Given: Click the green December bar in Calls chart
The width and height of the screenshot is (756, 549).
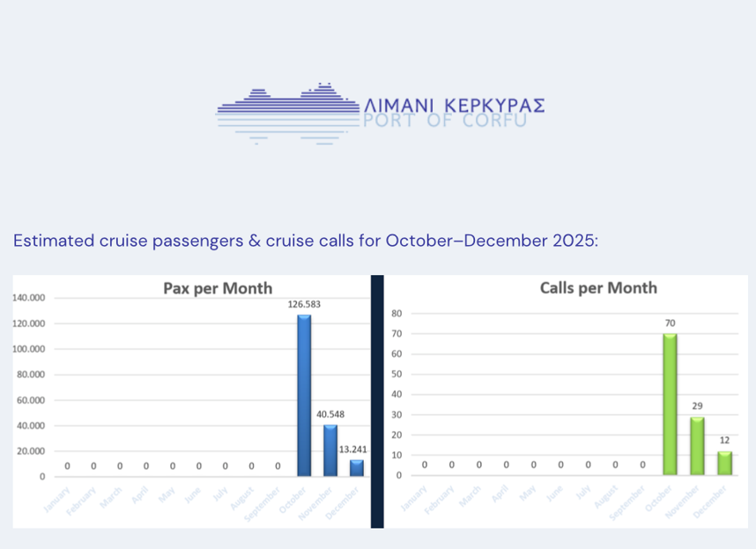Looking at the screenshot, I should 724,463.
